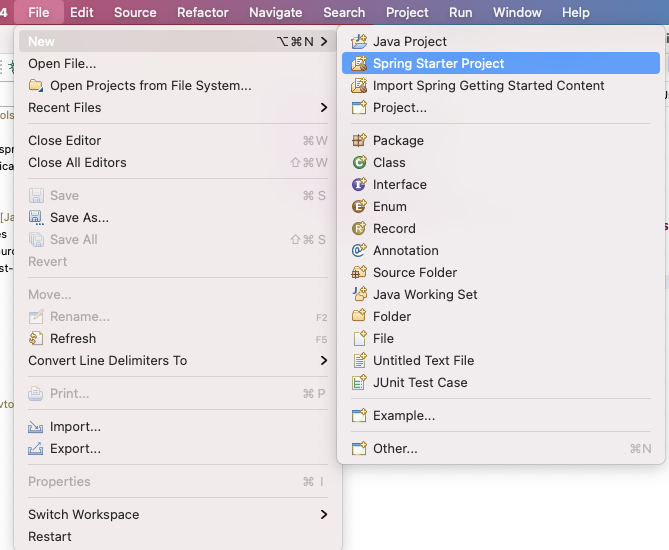The image size is (669, 550).
Task: Click the Move... menu entry
Action: pyautogui.click(x=177, y=294)
